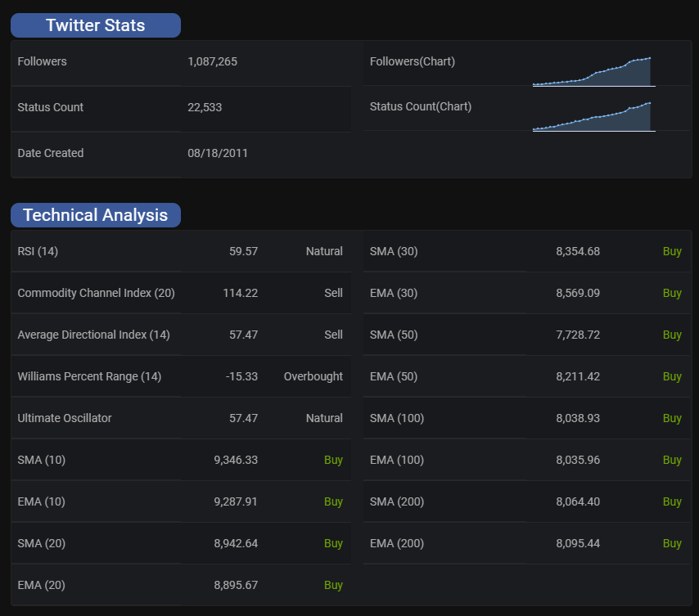Click the "Status Count(Chart)" label
The width and height of the screenshot is (699, 616).
click(x=421, y=106)
